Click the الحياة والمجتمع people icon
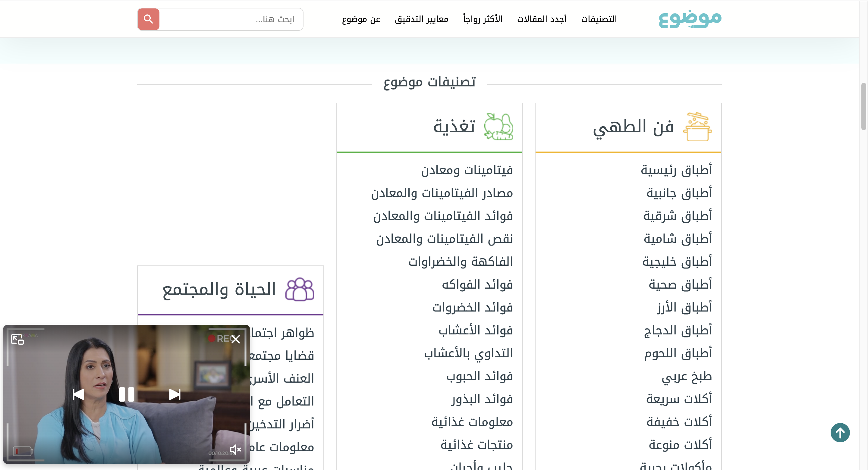This screenshot has height=470, width=868. point(300,290)
